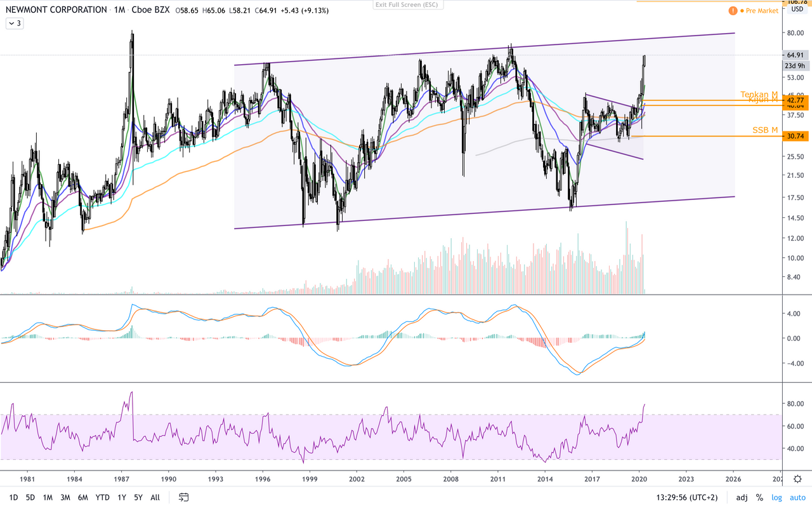812x508 pixels.
Task: Select the YTD range tab
Action: click(x=102, y=497)
